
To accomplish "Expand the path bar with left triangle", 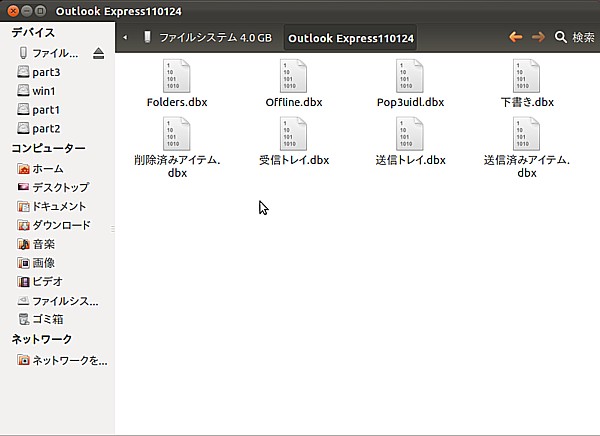I will tap(125, 38).
